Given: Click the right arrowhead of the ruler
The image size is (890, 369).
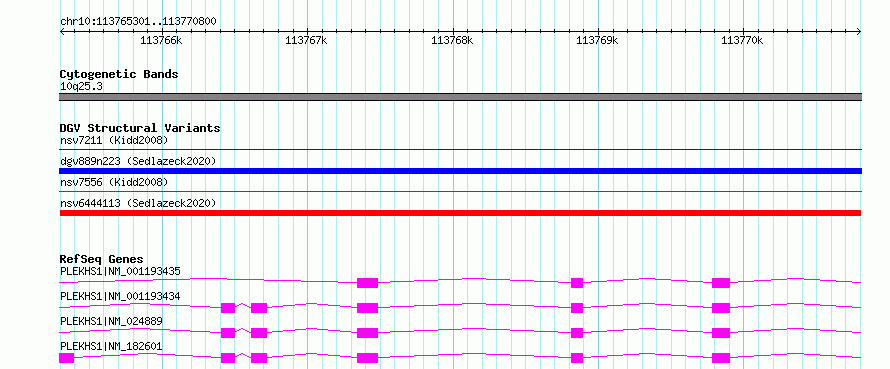Looking at the screenshot, I should pos(859,32).
